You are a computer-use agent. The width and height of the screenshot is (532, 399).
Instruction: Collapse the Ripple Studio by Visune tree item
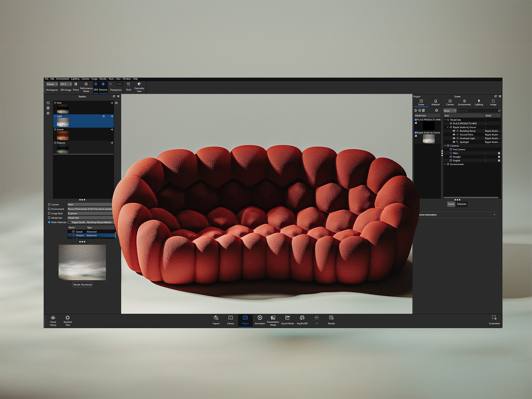(448, 127)
